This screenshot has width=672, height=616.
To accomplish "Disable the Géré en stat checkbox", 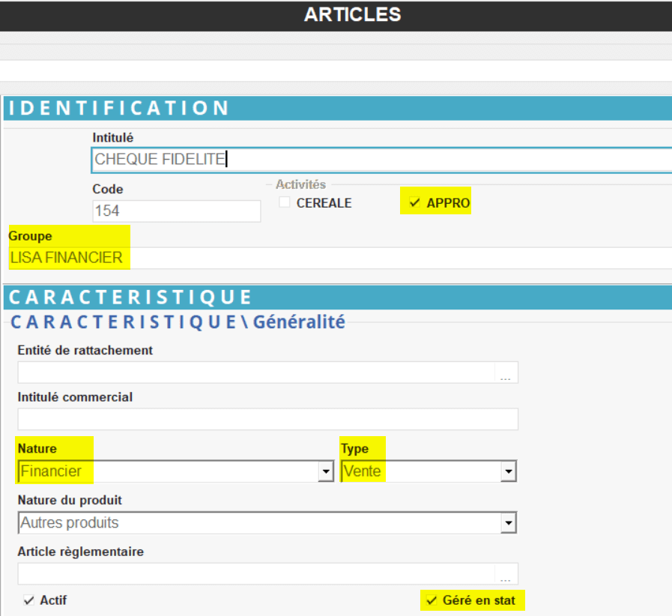I will [x=431, y=600].
